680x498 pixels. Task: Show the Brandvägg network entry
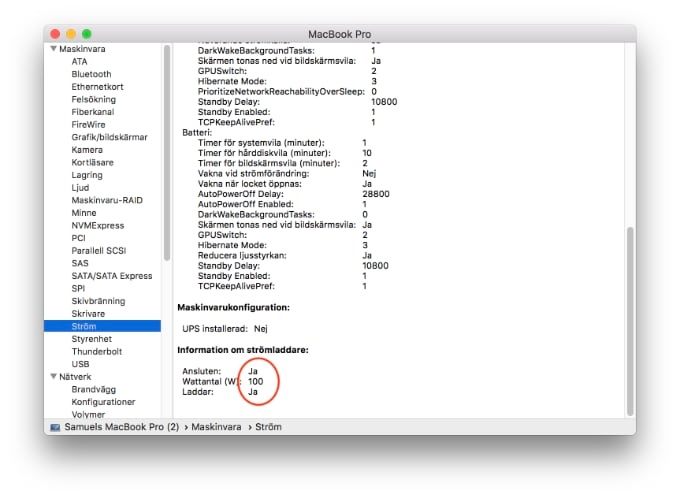click(95, 389)
